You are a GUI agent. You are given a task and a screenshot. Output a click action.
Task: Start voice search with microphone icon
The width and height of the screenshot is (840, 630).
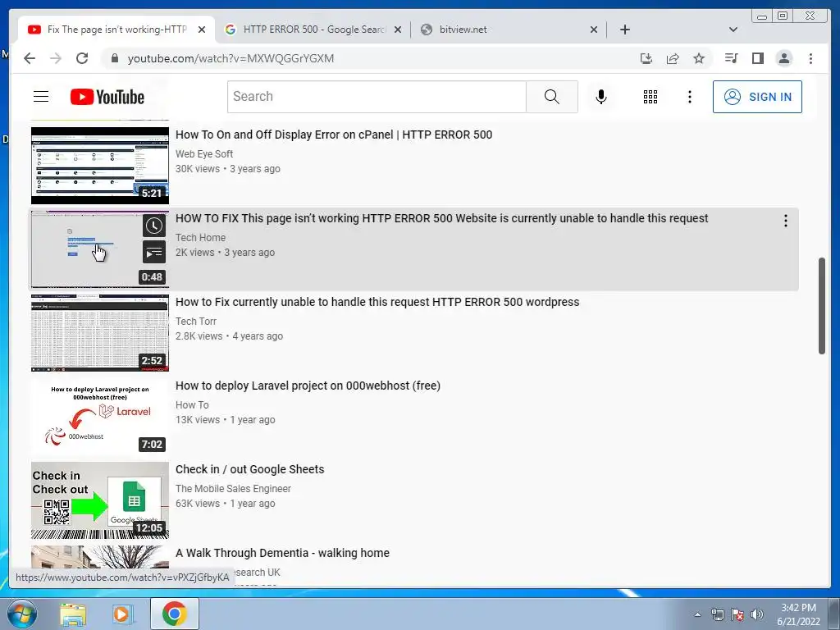click(601, 97)
